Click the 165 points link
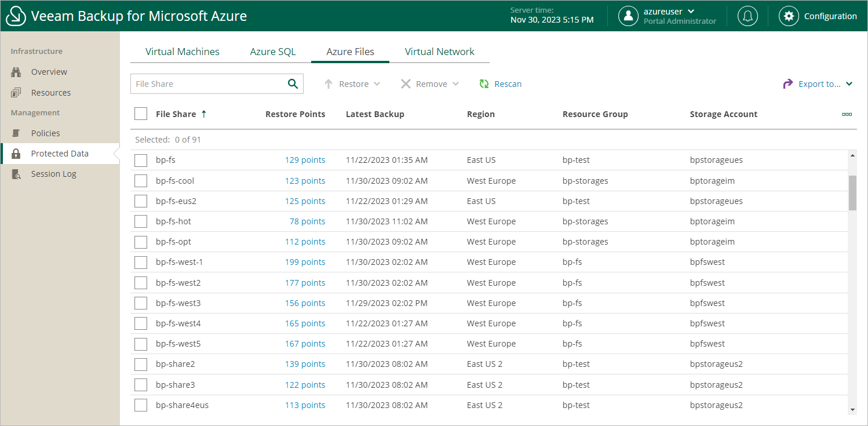The width and height of the screenshot is (868, 426). pyautogui.click(x=305, y=323)
